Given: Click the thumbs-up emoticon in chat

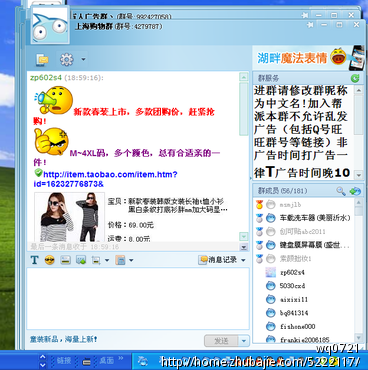Looking at the screenshot, I should pos(51,141).
